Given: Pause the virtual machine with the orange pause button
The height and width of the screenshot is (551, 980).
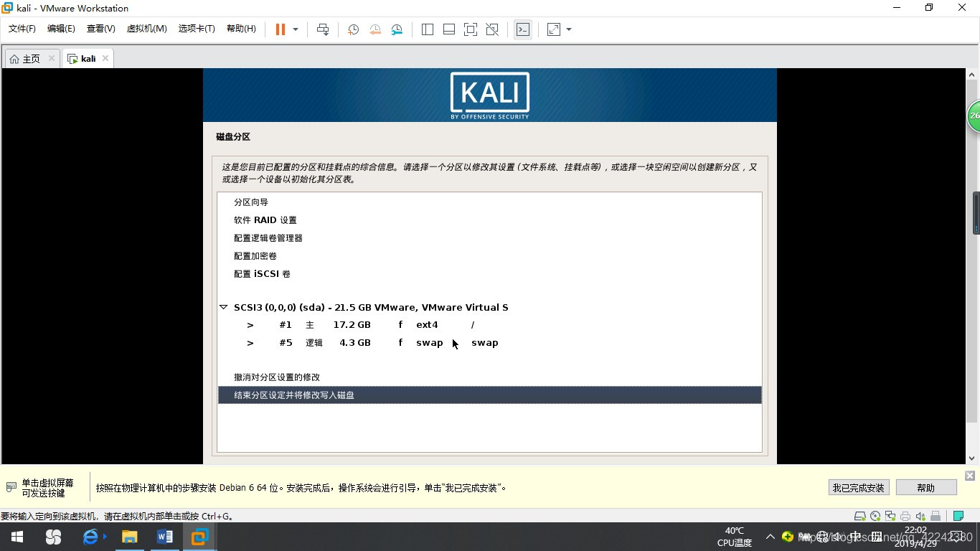Looking at the screenshot, I should 281,29.
